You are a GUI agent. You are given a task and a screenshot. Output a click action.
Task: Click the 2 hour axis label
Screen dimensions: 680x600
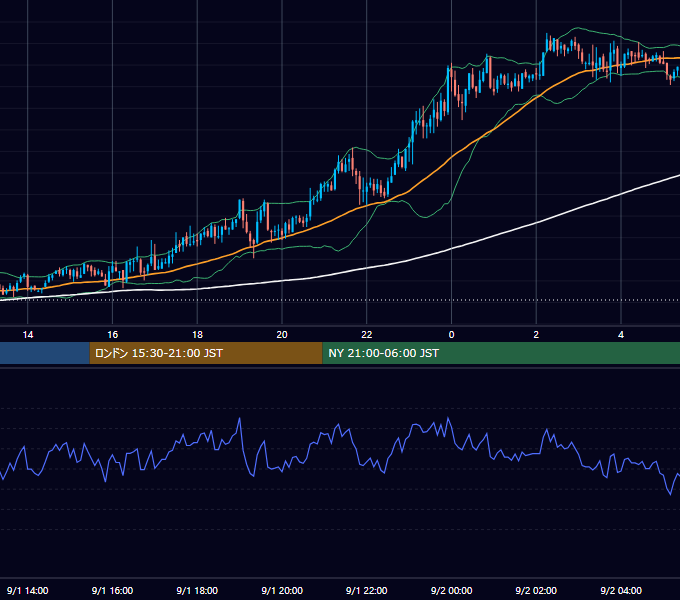(536, 335)
